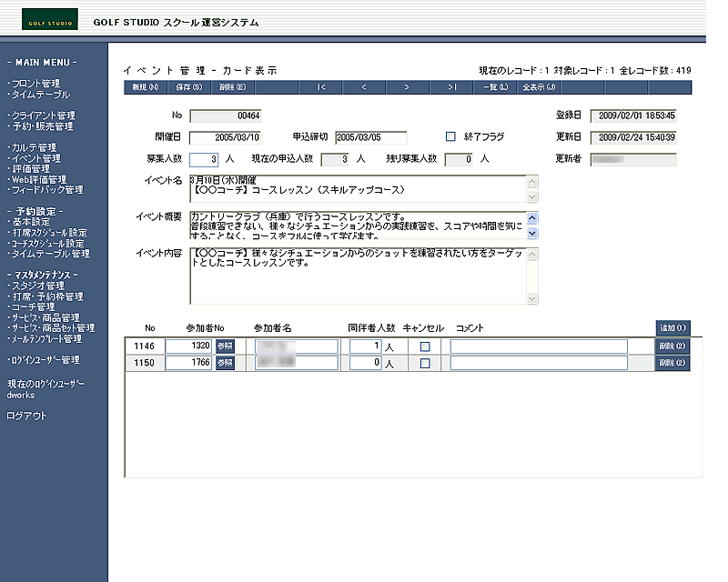The height and width of the screenshot is (582, 728).
Task: Open メールテンプレート管理 in sidebar
Action: click(46, 339)
